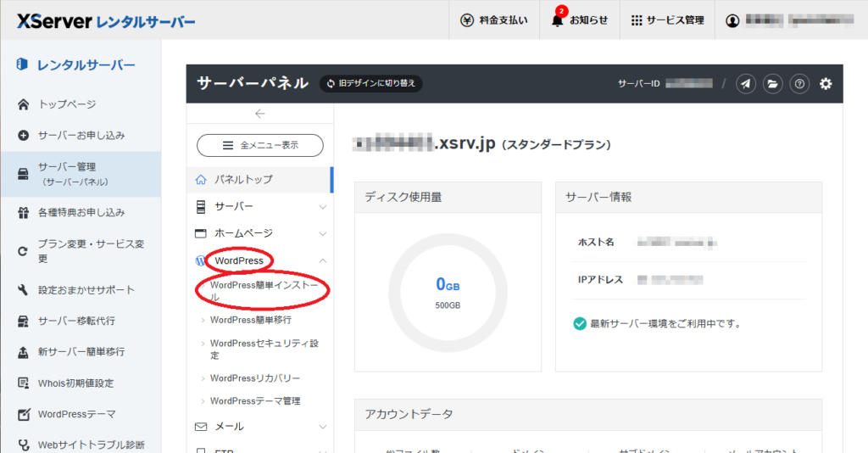Collapse WordPress section with chevron

pos(323,260)
